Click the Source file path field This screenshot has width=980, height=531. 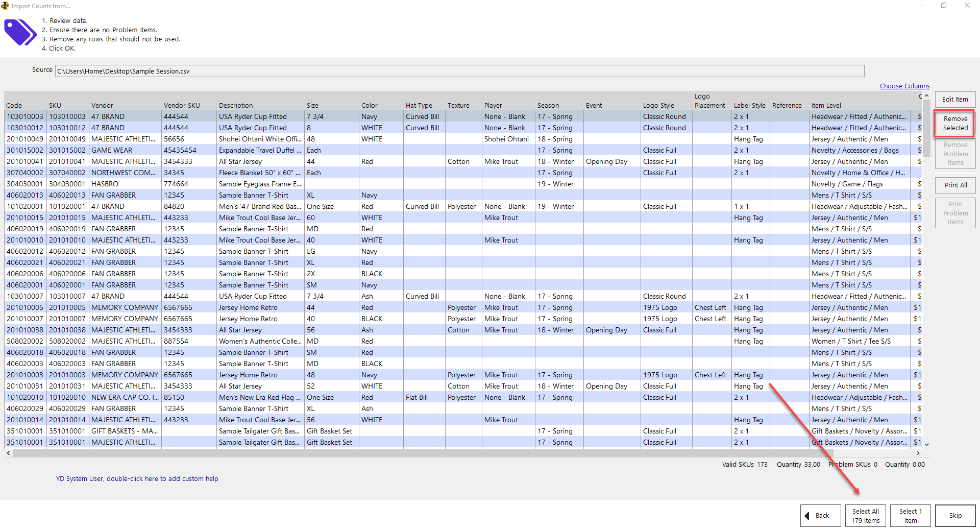pos(459,71)
